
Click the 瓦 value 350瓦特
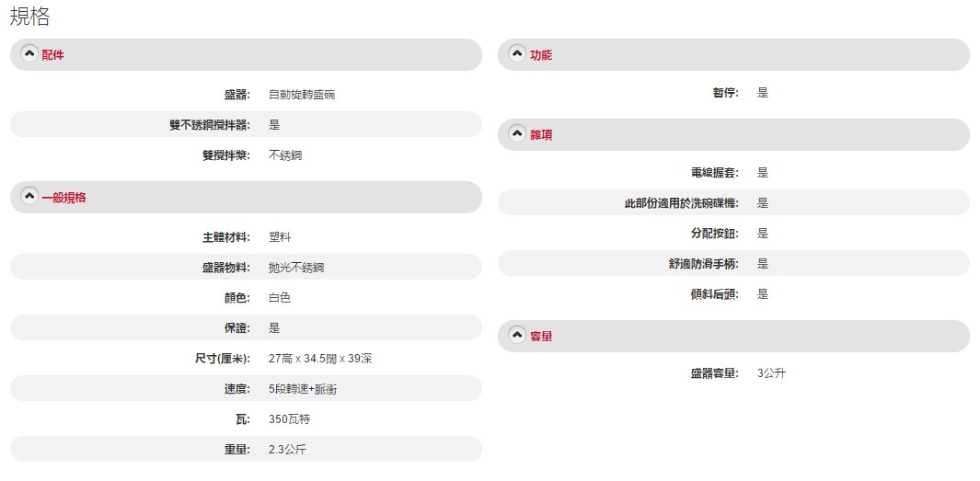pyautogui.click(x=290, y=419)
